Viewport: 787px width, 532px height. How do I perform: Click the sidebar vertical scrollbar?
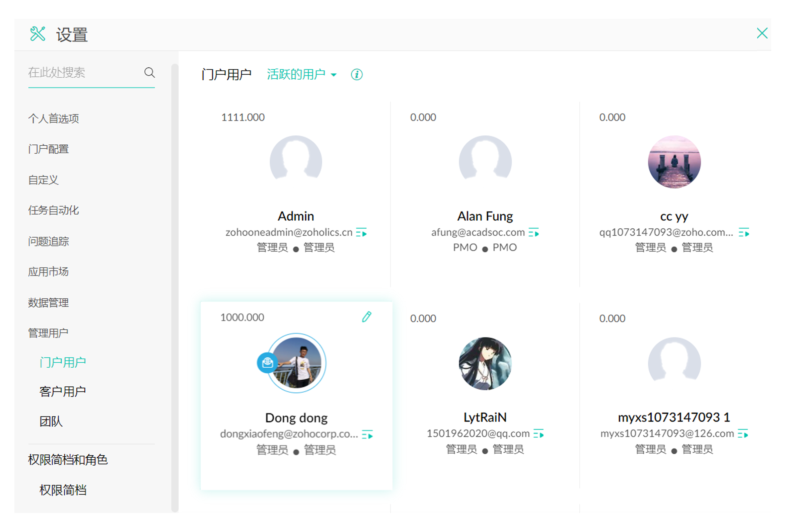[x=175, y=288]
